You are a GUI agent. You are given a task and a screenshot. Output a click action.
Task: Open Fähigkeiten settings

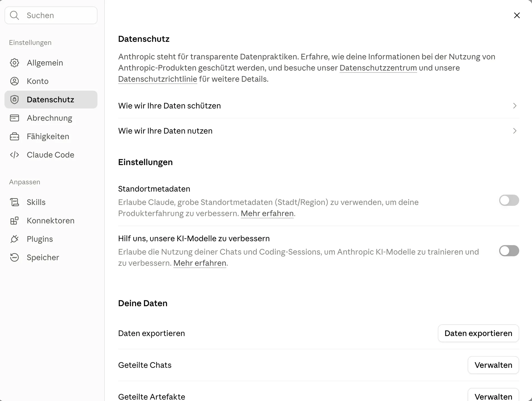[x=51, y=136]
